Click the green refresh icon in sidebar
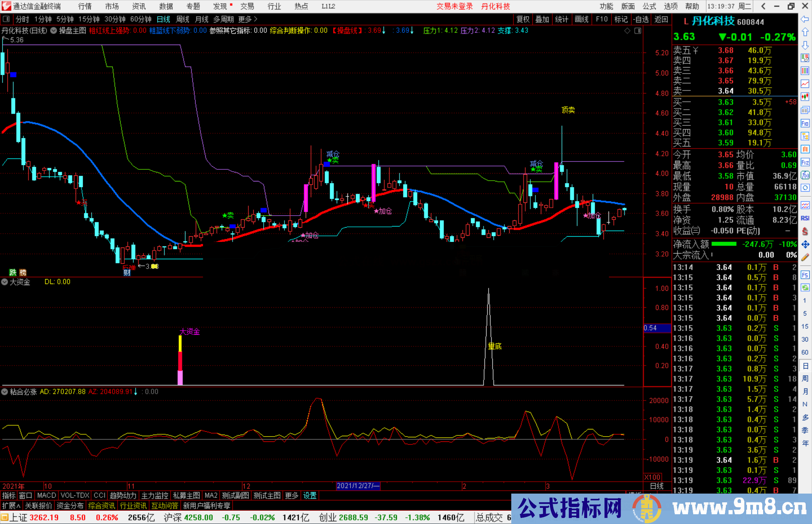 [805, 288]
